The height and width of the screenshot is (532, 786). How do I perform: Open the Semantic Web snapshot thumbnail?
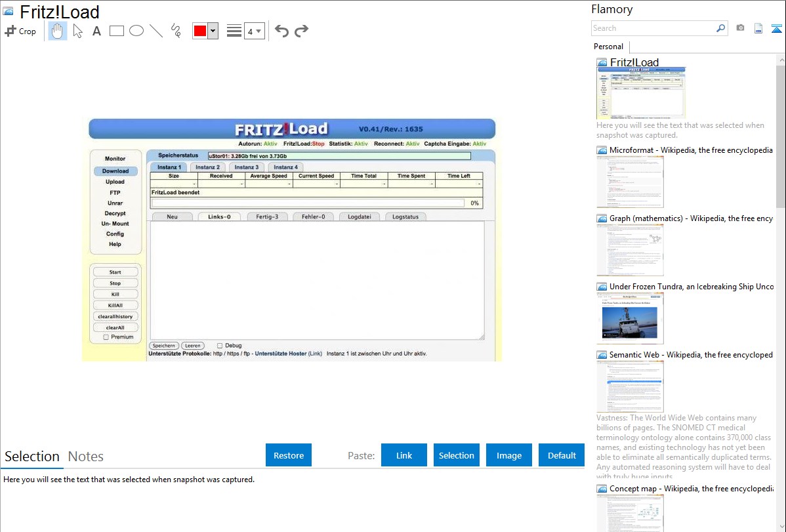[630, 386]
